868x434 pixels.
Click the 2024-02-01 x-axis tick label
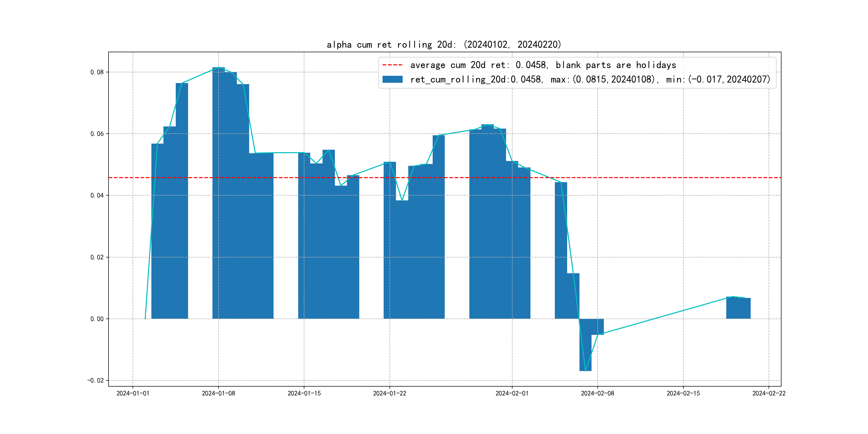click(512, 393)
